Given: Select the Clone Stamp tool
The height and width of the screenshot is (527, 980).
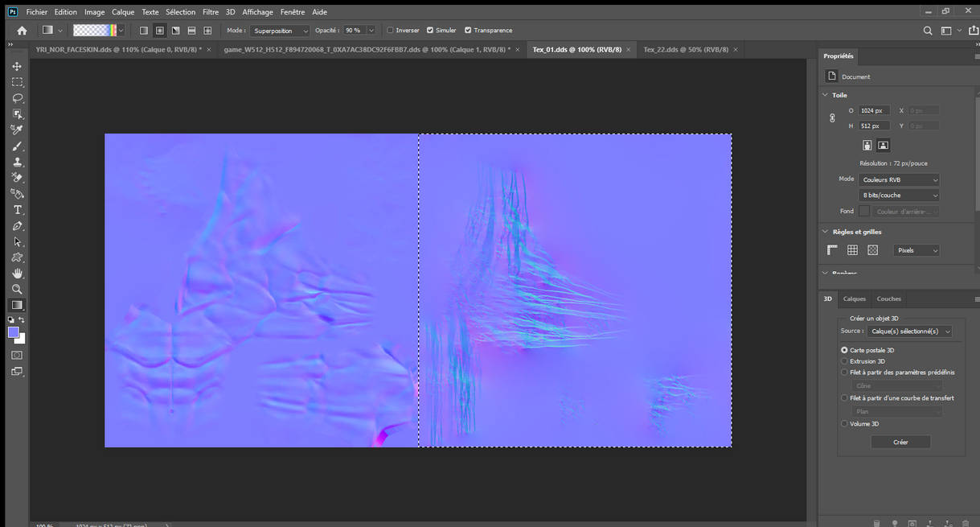Looking at the screenshot, I should [17, 162].
